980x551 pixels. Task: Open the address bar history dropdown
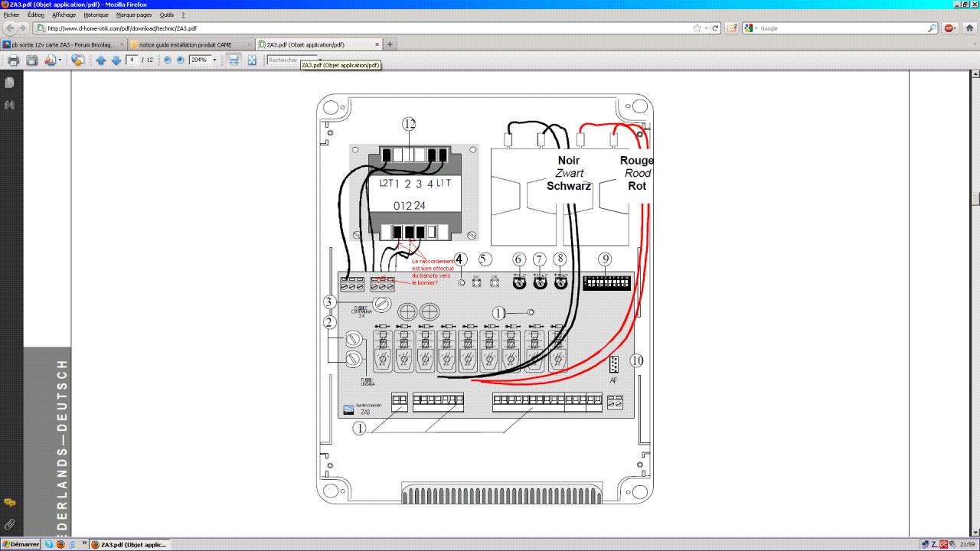tap(706, 28)
